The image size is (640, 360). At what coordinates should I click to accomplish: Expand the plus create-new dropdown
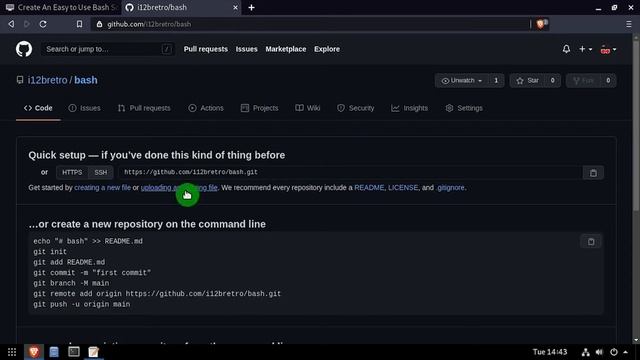click(x=585, y=49)
